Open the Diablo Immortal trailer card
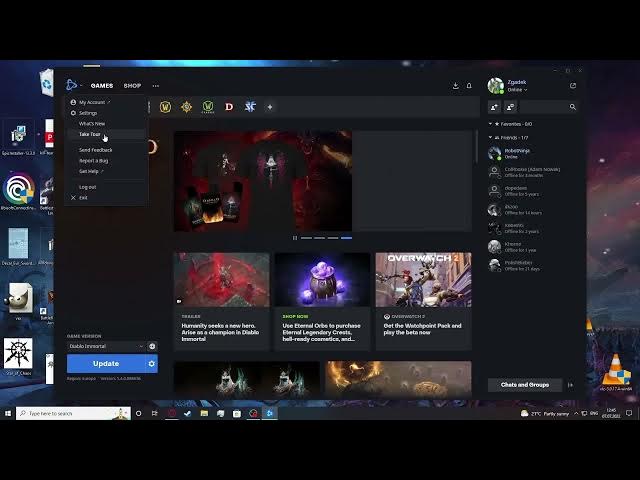This screenshot has width=640, height=480. pos(222,301)
